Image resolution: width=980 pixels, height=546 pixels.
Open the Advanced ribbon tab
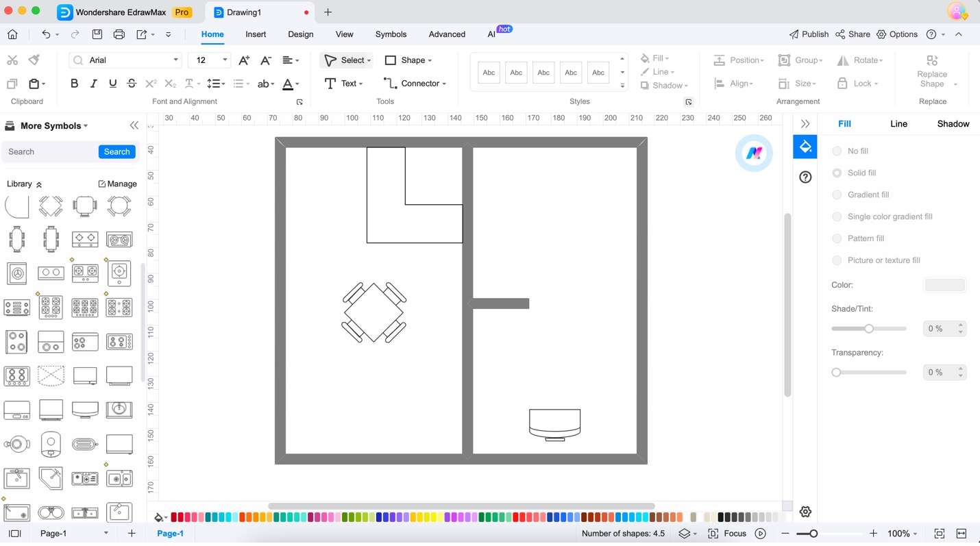(x=447, y=34)
